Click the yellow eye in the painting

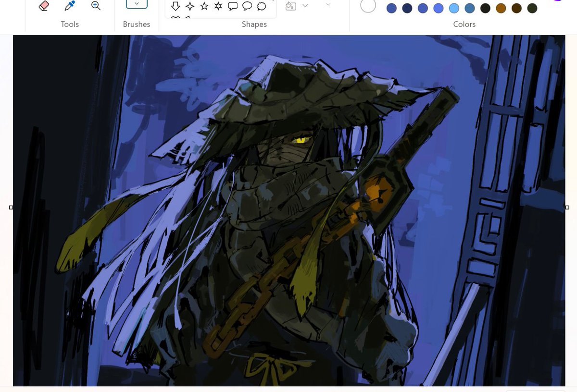(x=302, y=141)
